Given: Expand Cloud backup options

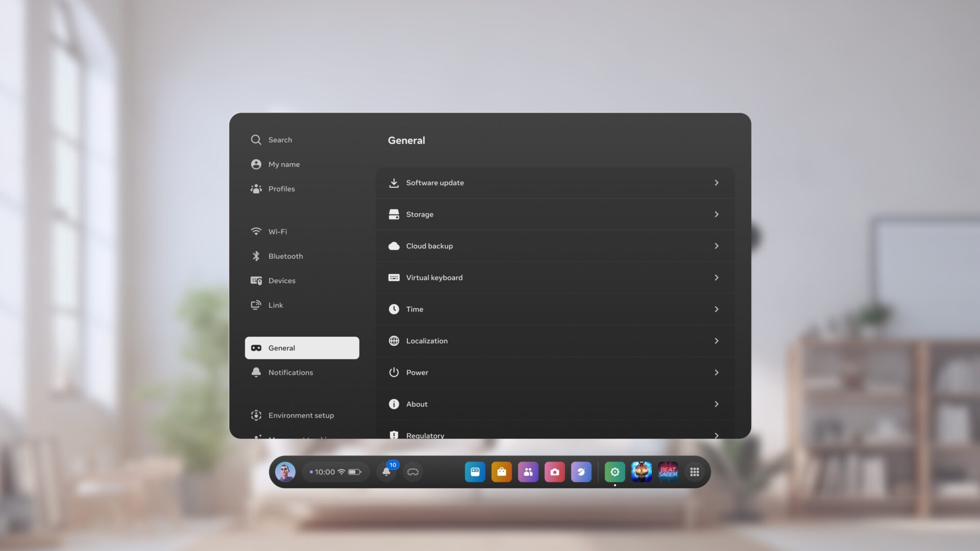Looking at the screenshot, I should [x=716, y=245].
